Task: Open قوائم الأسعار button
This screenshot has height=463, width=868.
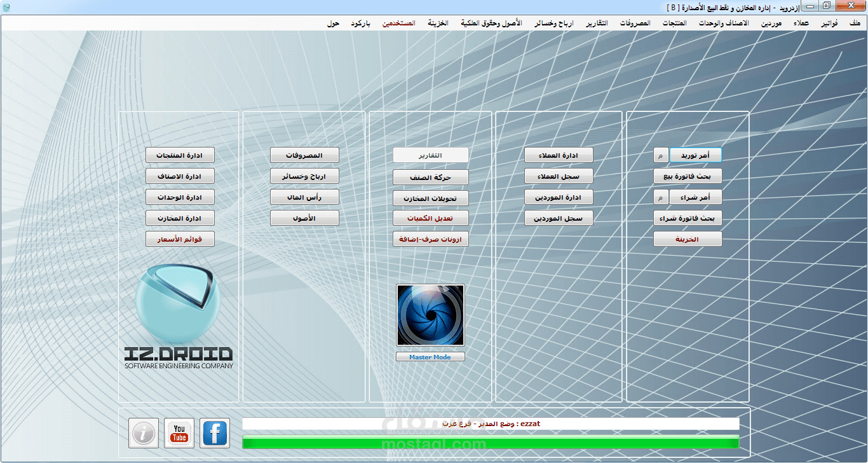Action: (180, 239)
